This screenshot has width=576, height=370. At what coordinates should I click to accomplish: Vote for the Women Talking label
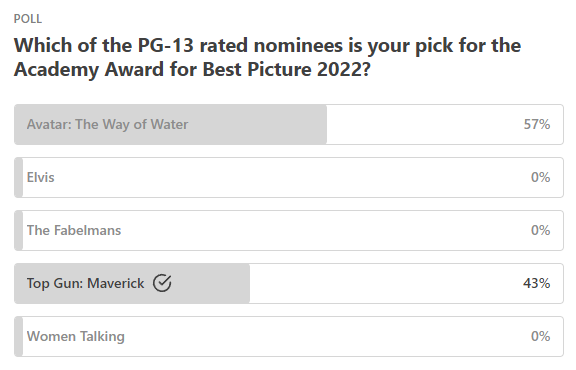76,336
